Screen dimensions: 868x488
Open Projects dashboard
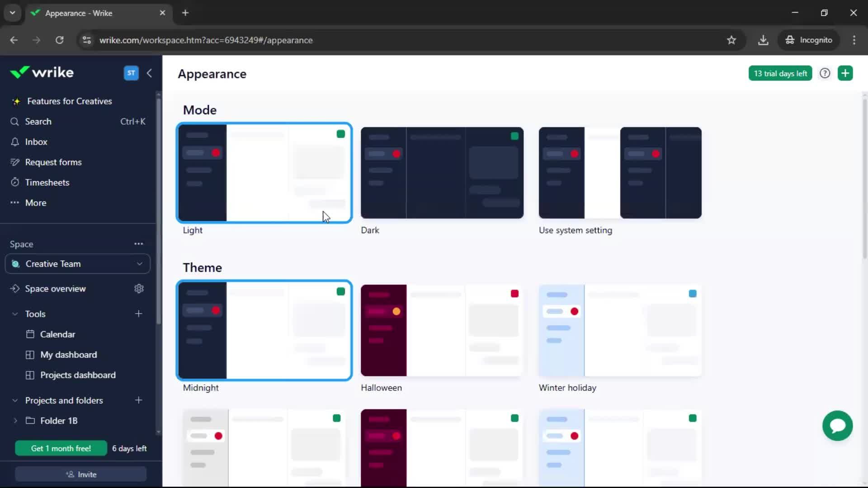78,375
